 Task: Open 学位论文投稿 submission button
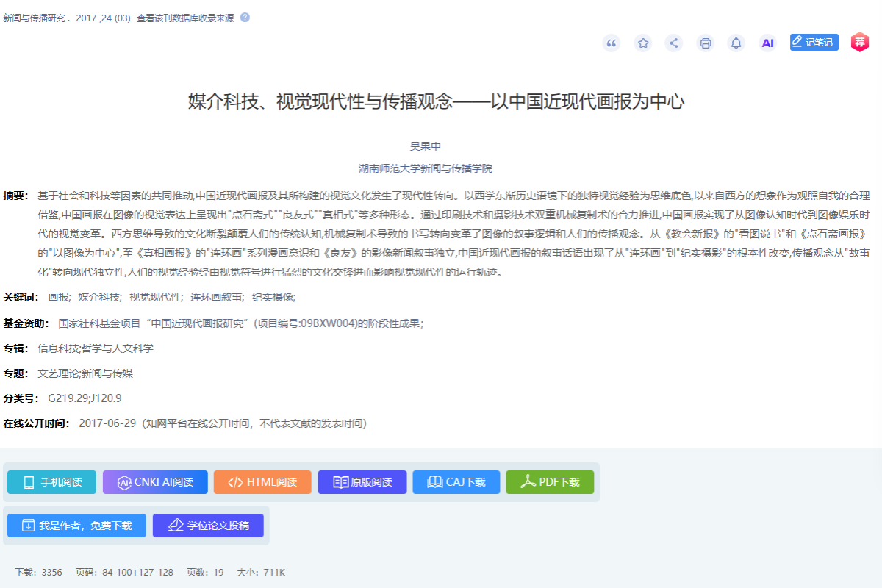point(208,526)
